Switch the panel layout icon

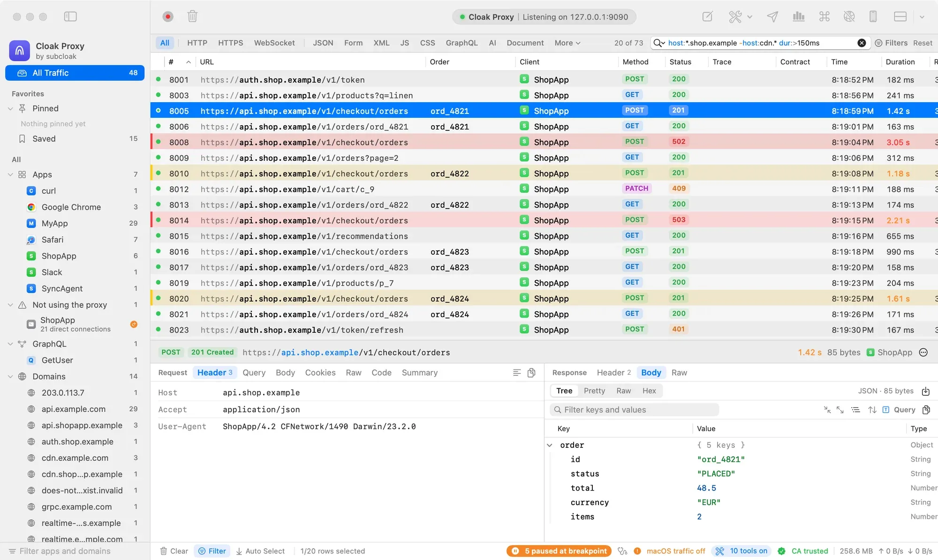[900, 16]
